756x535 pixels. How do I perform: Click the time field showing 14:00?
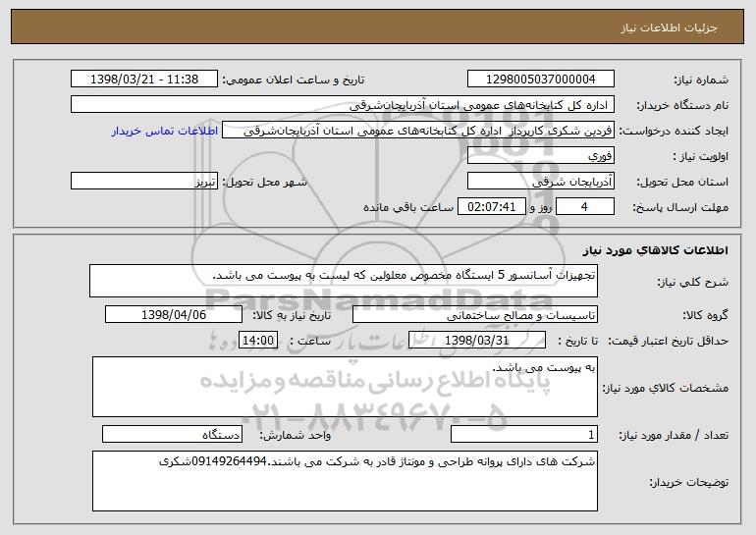tap(258, 341)
